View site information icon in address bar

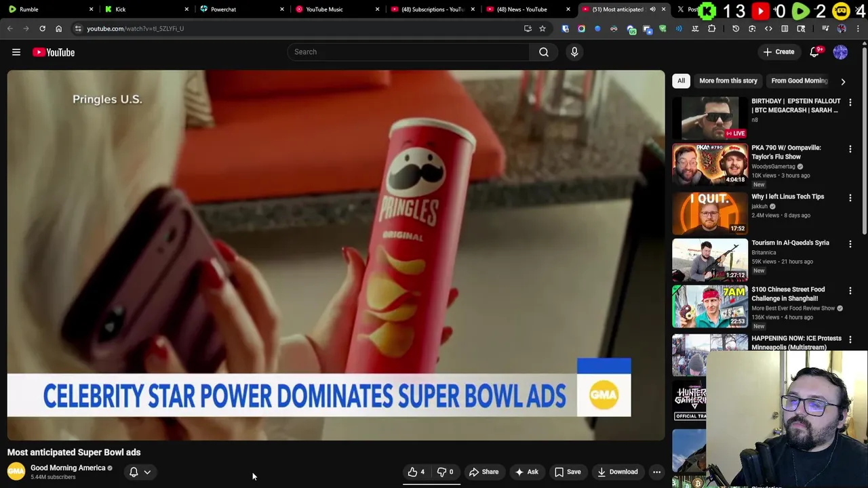coord(78,28)
